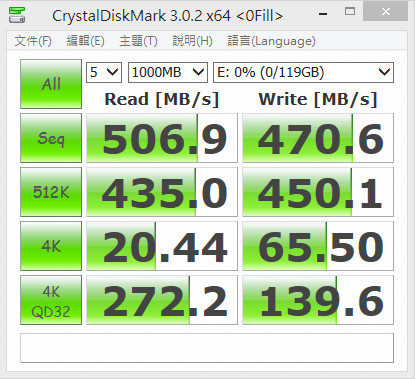Start the 512K benchmark test
Screen dimensions: 415x379
tap(51, 192)
